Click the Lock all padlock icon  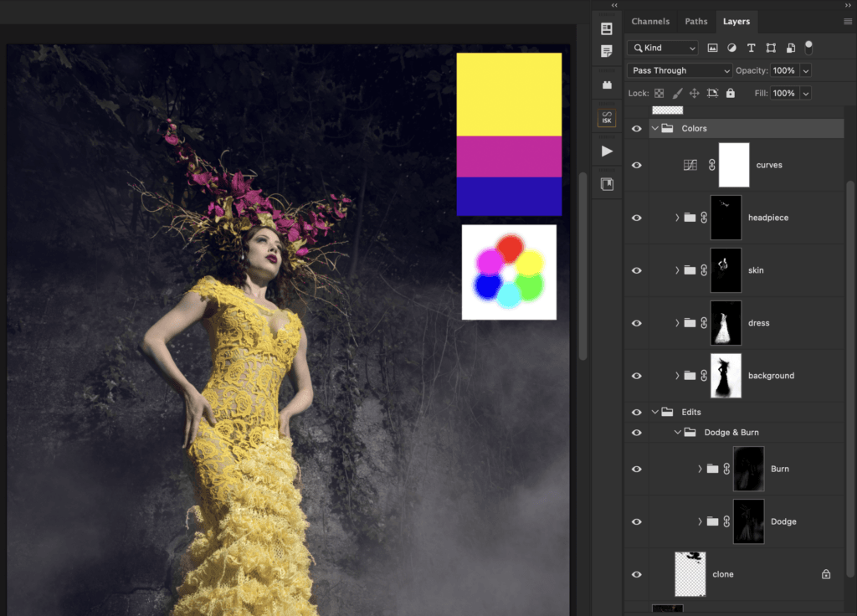[730, 93]
